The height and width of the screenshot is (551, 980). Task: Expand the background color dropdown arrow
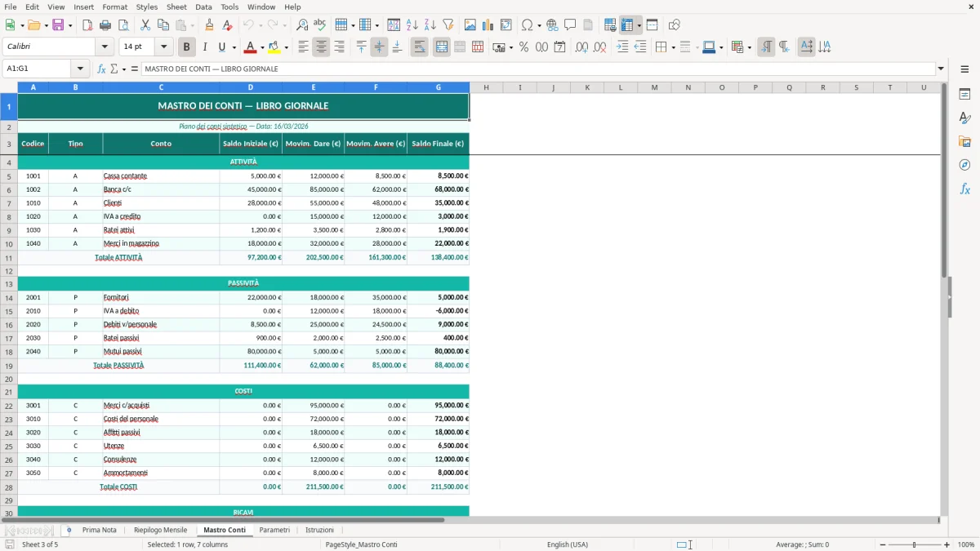pos(286,47)
